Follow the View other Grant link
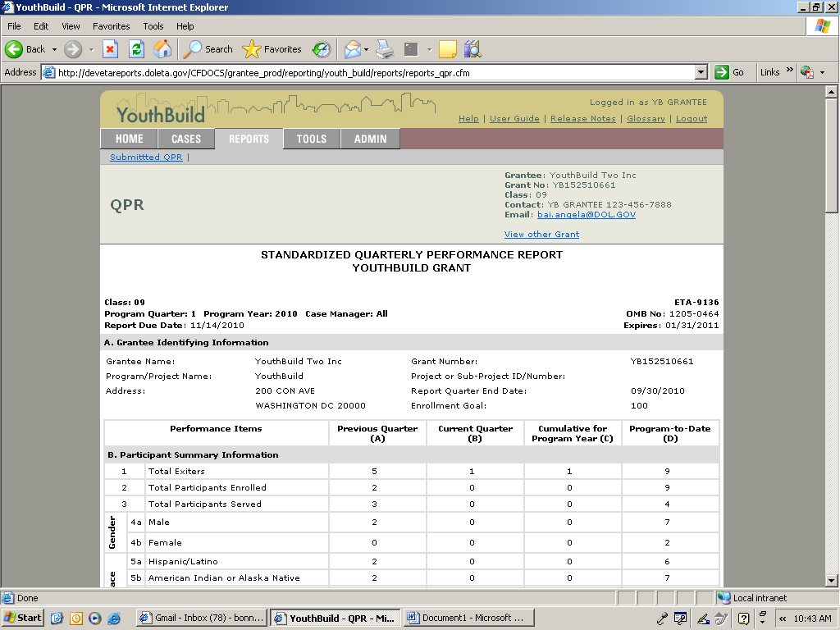This screenshot has width=840, height=630. coord(541,234)
